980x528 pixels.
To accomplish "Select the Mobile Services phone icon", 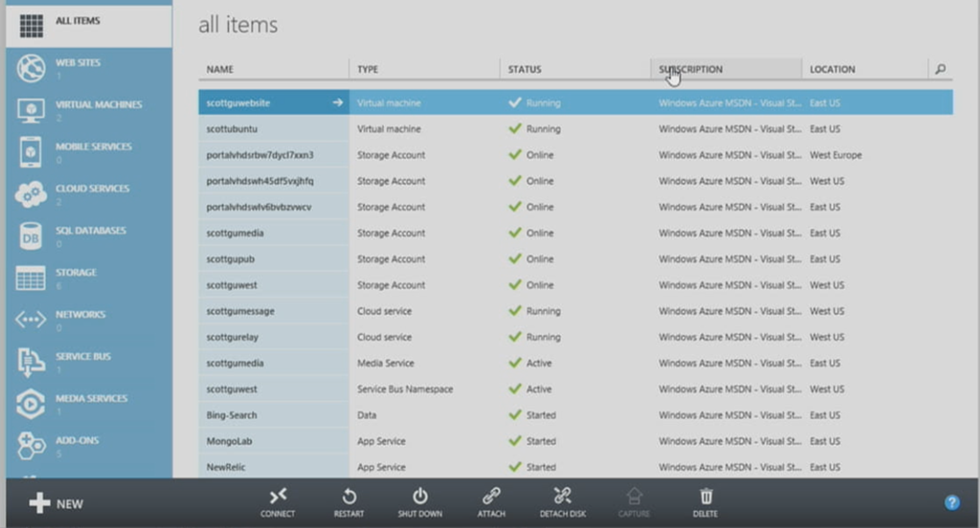I will click(31, 152).
